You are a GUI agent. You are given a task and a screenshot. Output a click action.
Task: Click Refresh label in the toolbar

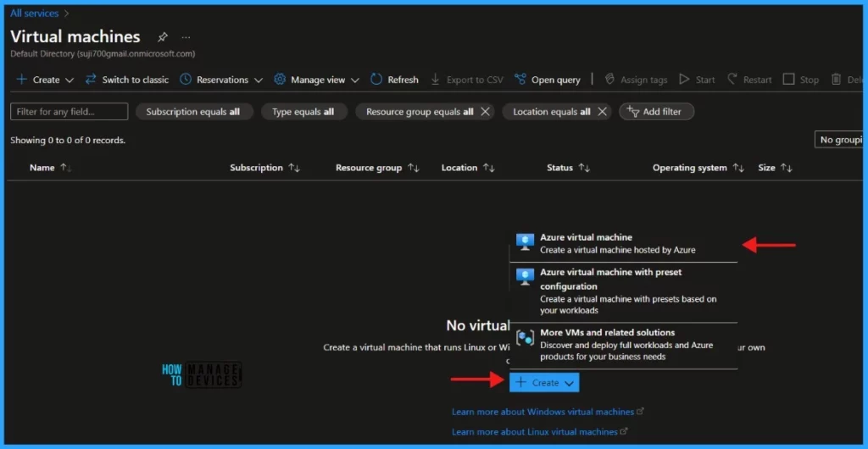click(x=403, y=80)
